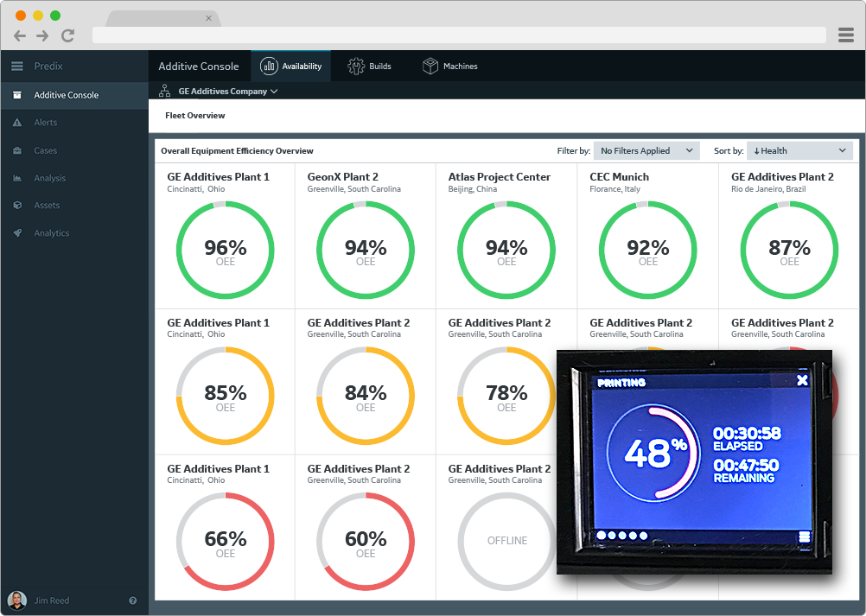
Task: Click the Alerts warning triangle icon
Action: [17, 123]
